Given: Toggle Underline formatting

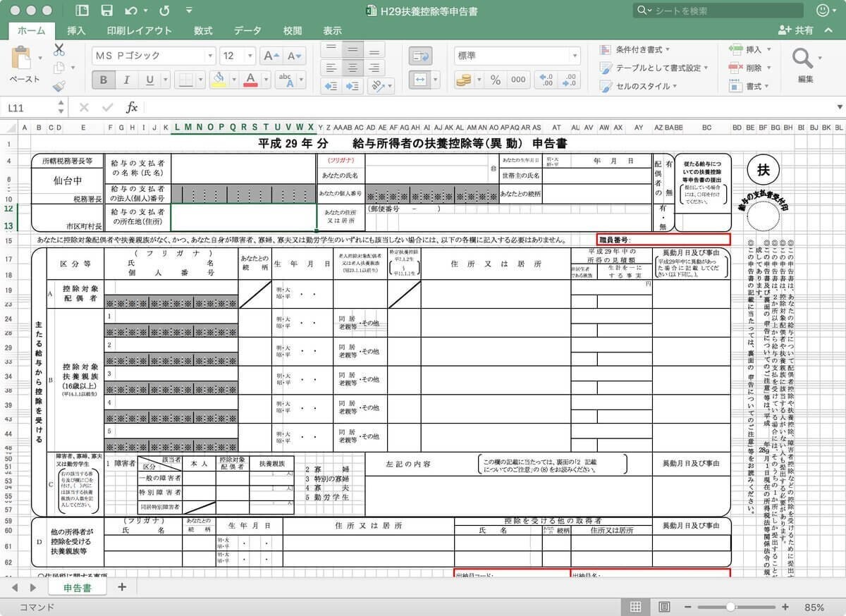Looking at the screenshot, I should 149,80.
